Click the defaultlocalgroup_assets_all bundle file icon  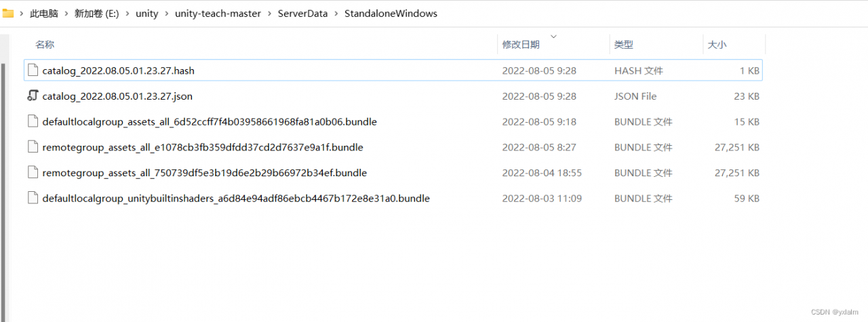[x=33, y=122]
